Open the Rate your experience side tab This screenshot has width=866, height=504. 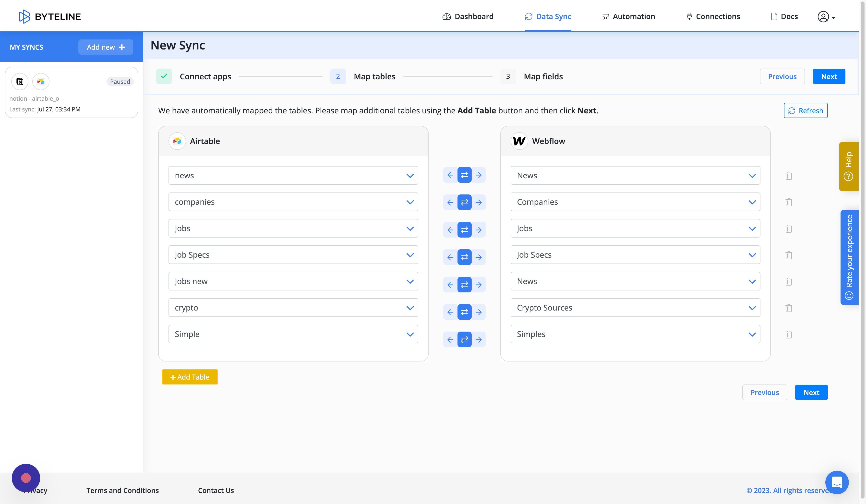pos(849,257)
